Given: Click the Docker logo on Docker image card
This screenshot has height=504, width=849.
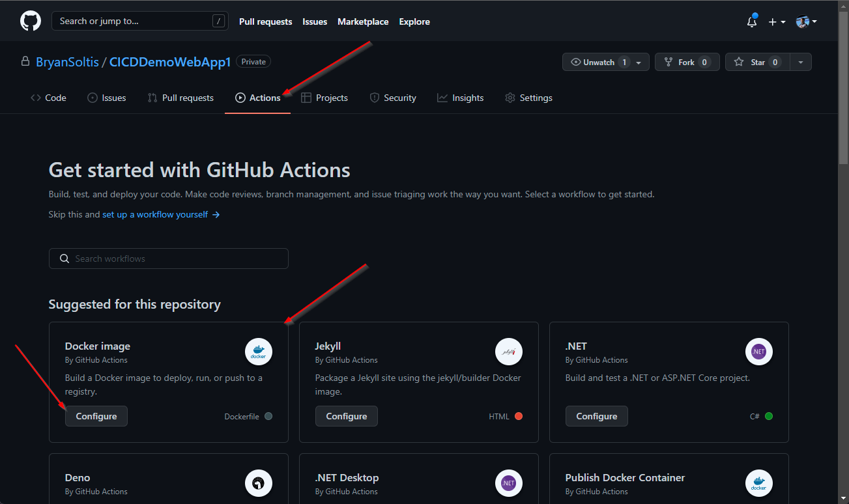Looking at the screenshot, I should (259, 352).
